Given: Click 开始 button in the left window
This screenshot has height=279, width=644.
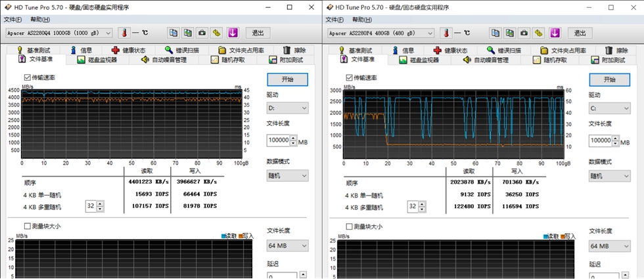Looking at the screenshot, I should [288, 79].
